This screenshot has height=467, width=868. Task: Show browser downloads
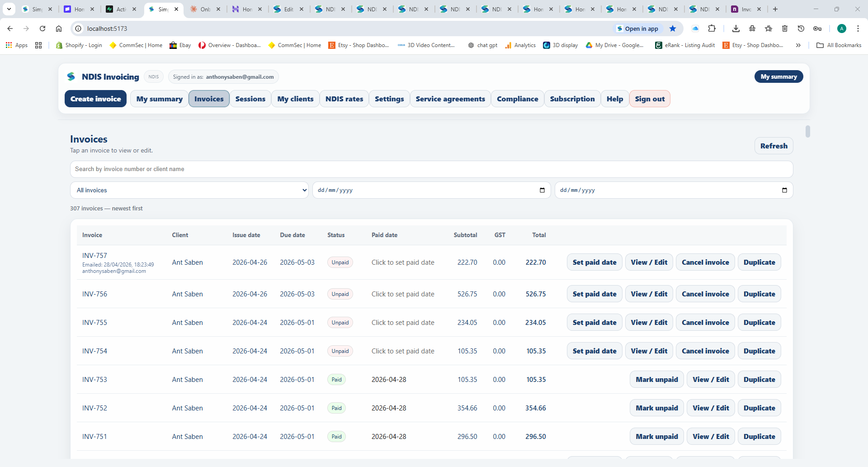pos(736,29)
